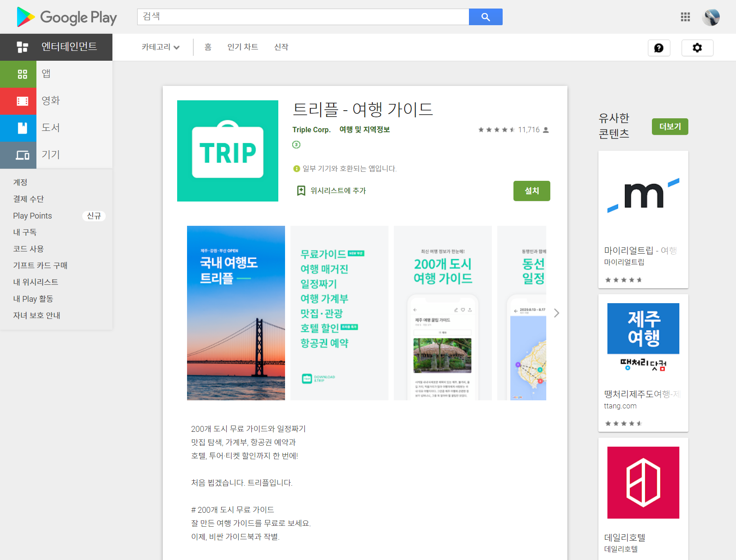This screenshot has width=736, height=560.
Task: Open the 자녀 보호 안내 link
Action: pyautogui.click(x=36, y=315)
